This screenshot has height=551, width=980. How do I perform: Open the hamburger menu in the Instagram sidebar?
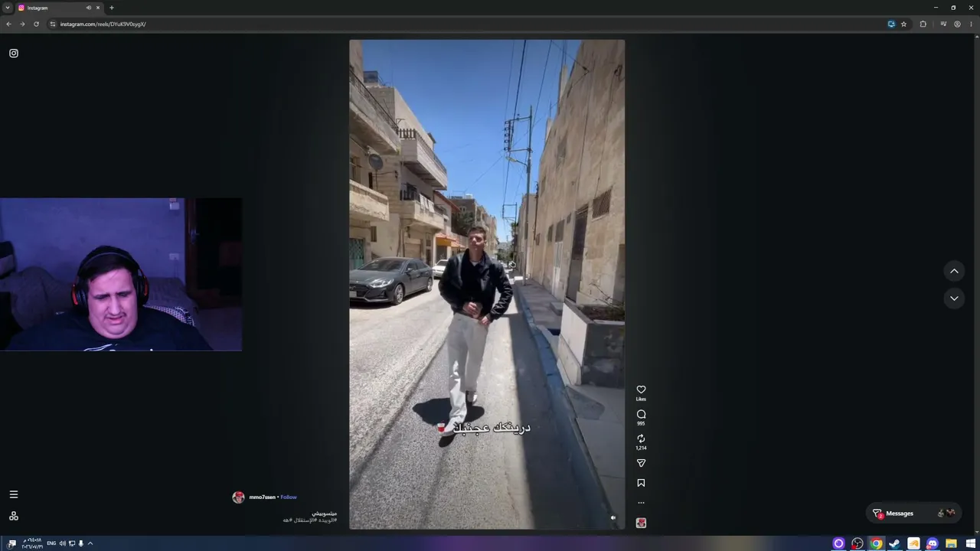coord(14,494)
